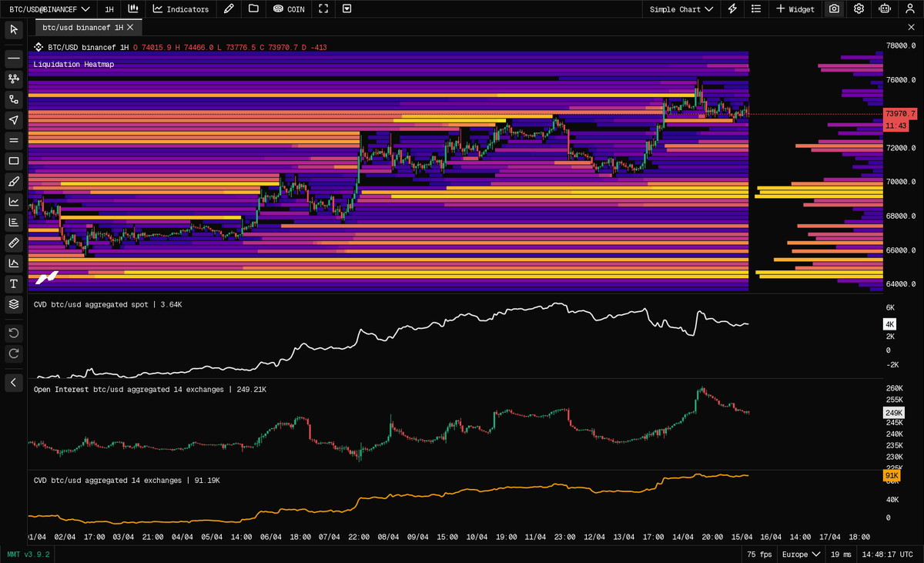The height and width of the screenshot is (563, 924).
Task: Click the CVD aggregated 14 exchanges label
Action: [x=127, y=481]
